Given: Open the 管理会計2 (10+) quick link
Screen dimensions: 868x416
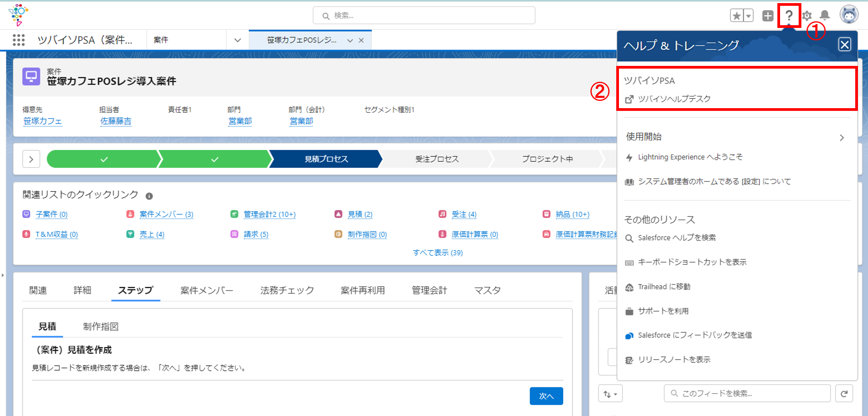Looking at the screenshot, I should (x=270, y=214).
